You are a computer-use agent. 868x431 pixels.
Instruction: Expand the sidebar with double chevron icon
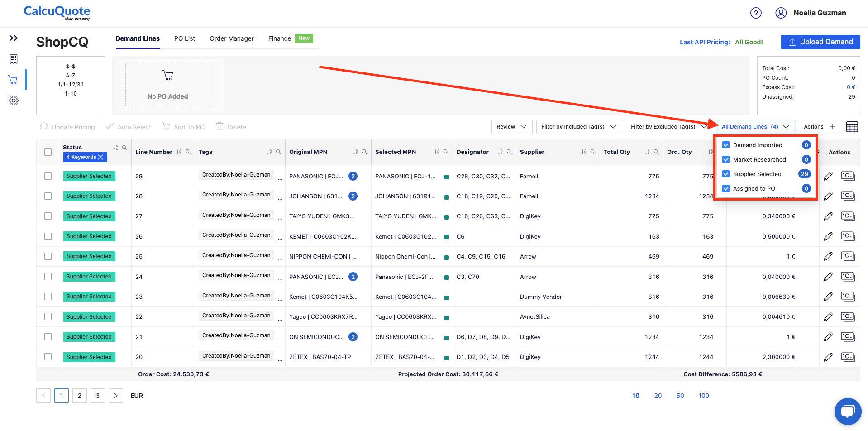[x=14, y=38]
